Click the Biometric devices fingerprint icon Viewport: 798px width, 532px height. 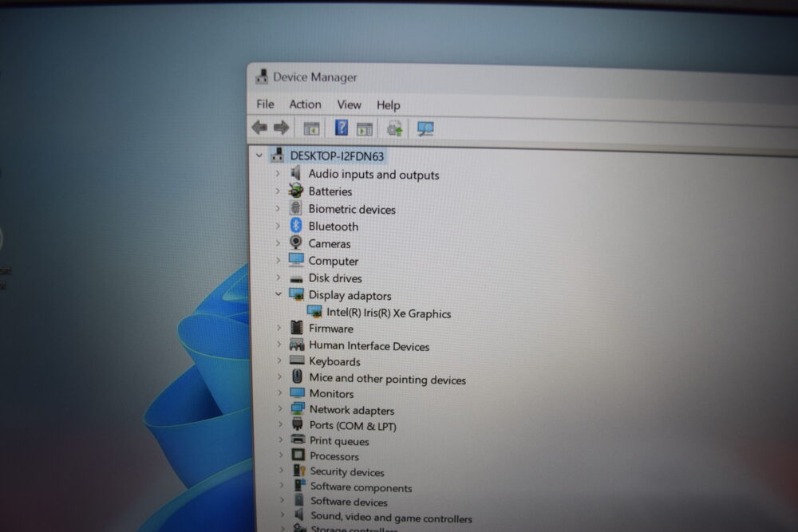[x=296, y=208]
